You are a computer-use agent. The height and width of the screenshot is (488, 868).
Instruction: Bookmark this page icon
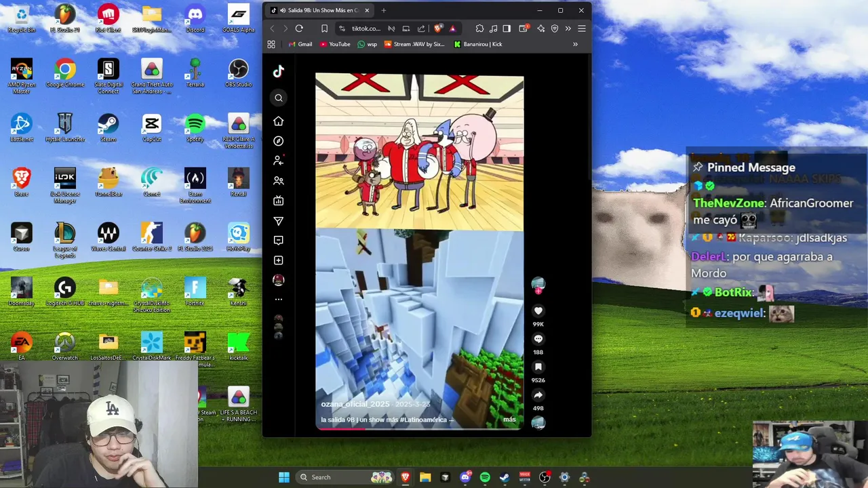click(x=324, y=28)
